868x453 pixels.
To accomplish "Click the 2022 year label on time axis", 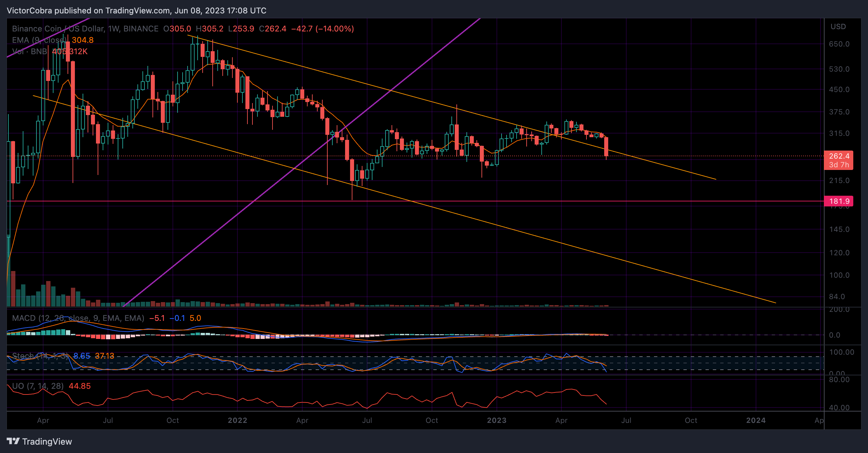I will 237,420.
